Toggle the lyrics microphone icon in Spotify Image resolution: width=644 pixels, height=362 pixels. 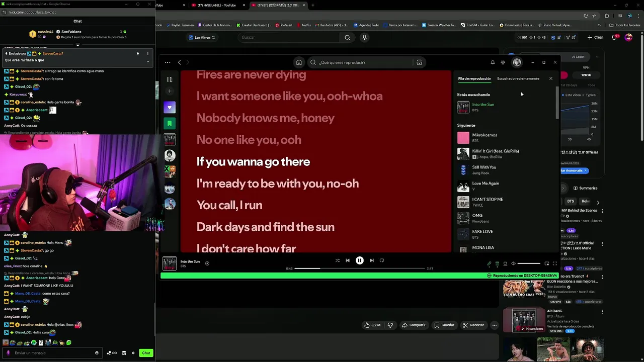tap(489, 263)
